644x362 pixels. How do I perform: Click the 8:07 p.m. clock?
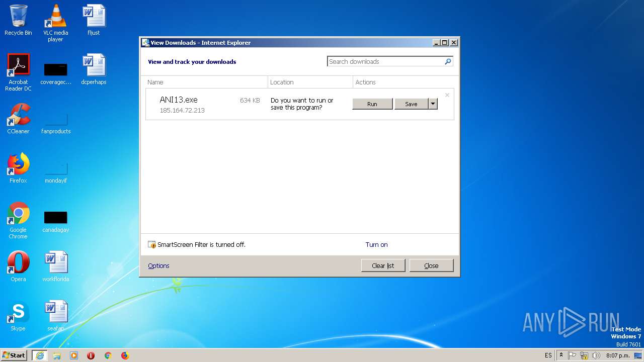coord(618,355)
